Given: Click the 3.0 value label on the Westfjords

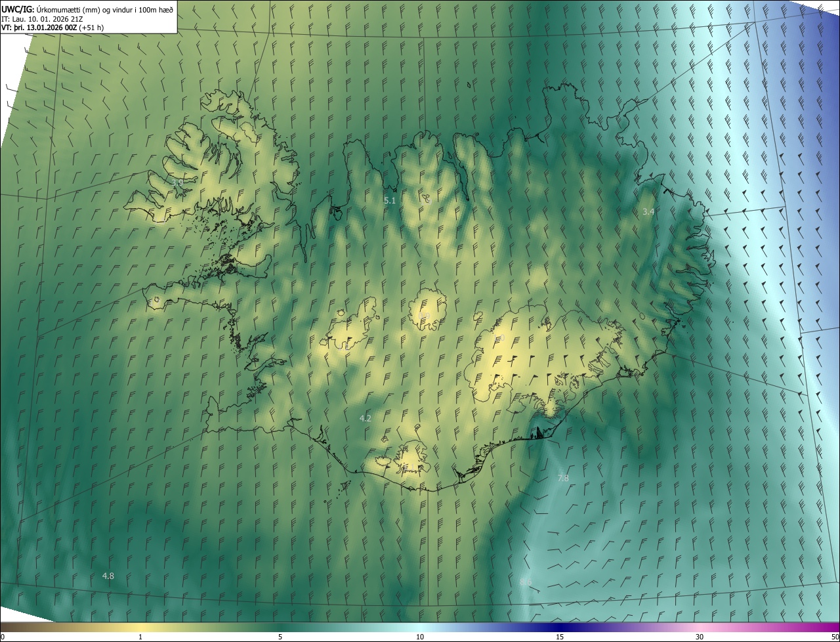Looking at the screenshot, I should (177, 182).
